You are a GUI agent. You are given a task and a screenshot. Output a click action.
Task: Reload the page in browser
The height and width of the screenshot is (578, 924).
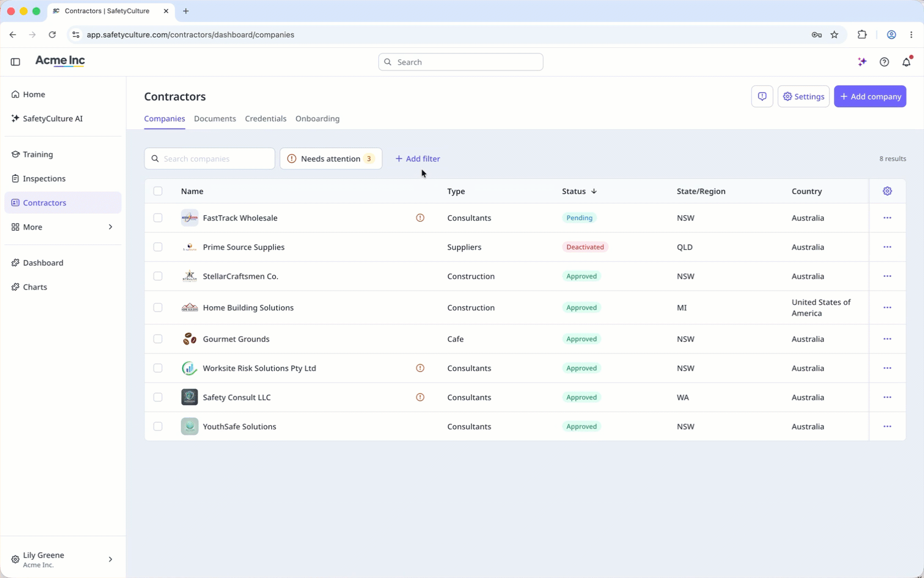(x=52, y=35)
